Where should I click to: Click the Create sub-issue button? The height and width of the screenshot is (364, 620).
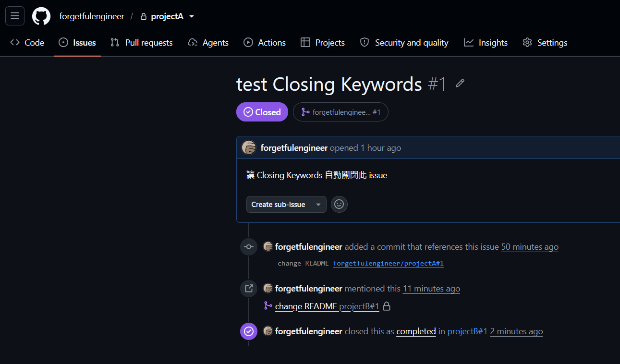click(x=279, y=204)
